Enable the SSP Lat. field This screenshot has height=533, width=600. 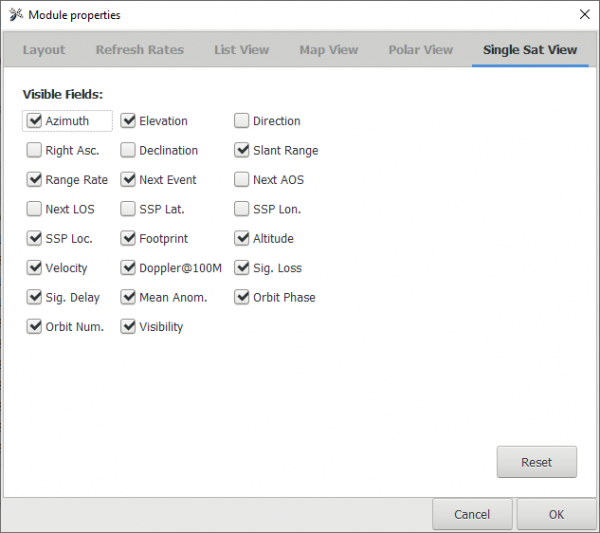(129, 209)
